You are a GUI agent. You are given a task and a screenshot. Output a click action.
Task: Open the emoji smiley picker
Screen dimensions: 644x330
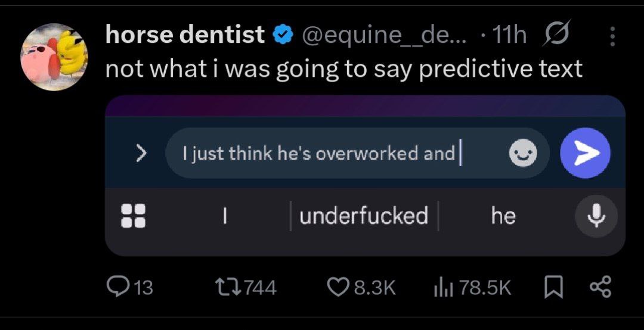click(522, 154)
